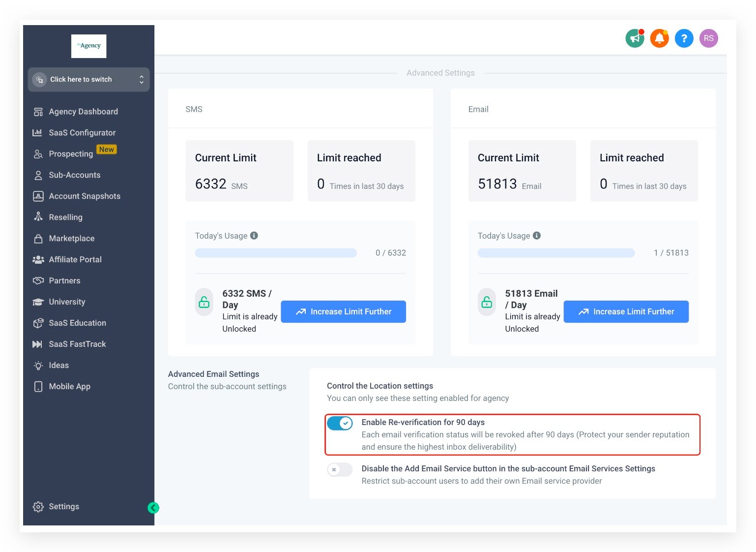This screenshot has height=552, width=756.
Task: Collapse the sidebar using green arrow button
Action: (153, 508)
